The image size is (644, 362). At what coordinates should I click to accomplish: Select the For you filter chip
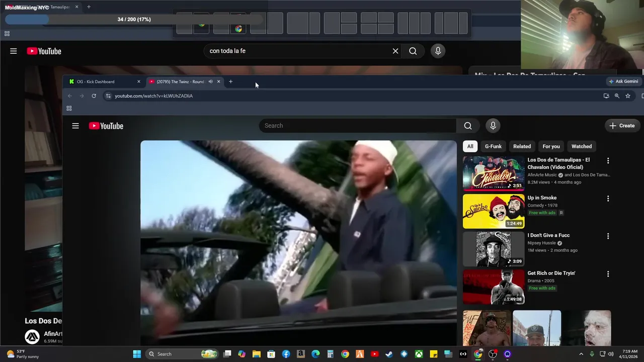[551, 146]
